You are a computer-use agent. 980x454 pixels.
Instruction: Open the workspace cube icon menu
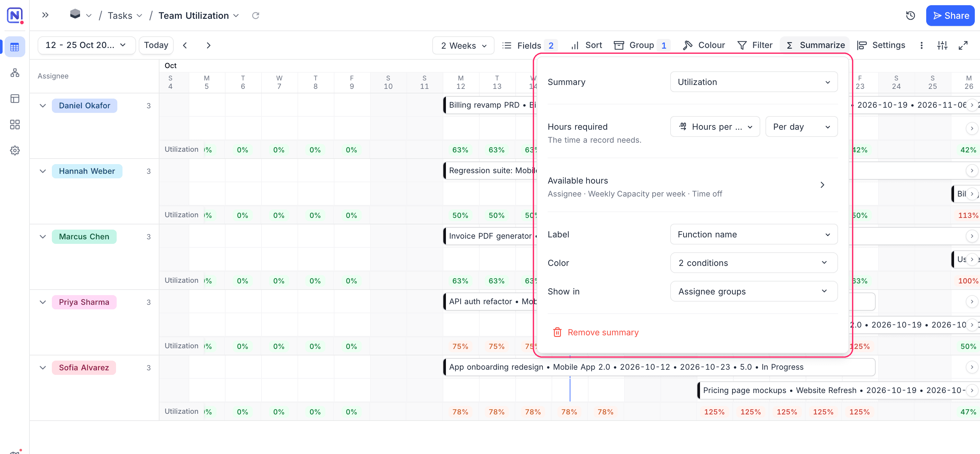click(x=81, y=15)
